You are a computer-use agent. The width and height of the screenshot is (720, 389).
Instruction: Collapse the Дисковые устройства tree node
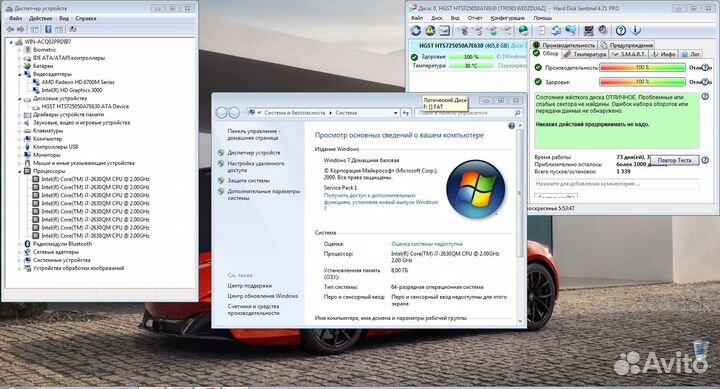(x=20, y=99)
